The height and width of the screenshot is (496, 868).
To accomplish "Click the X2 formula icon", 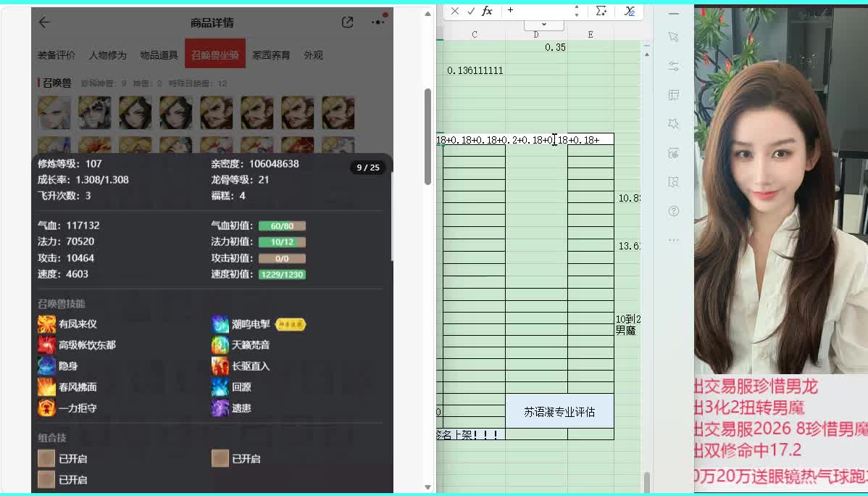I will point(630,11).
